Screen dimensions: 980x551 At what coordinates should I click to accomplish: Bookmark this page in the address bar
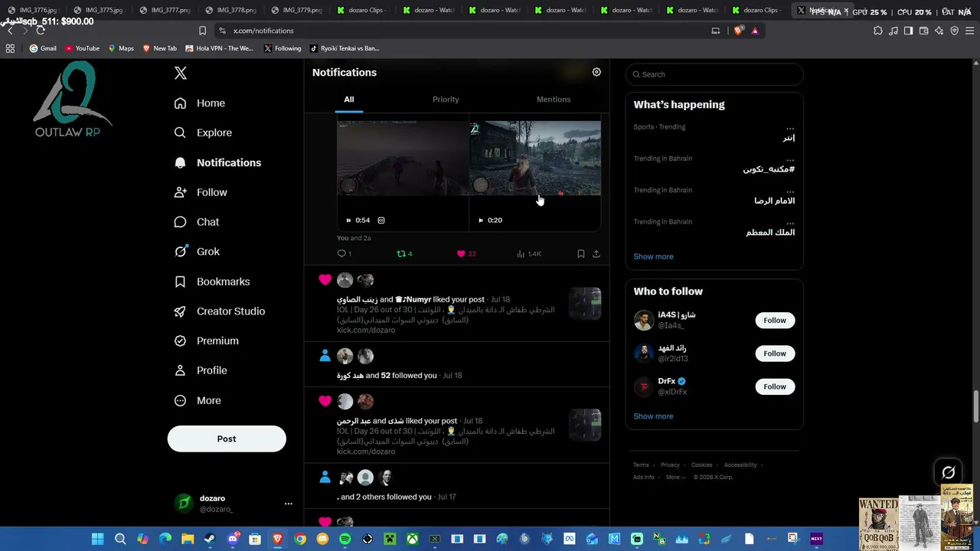(x=202, y=31)
